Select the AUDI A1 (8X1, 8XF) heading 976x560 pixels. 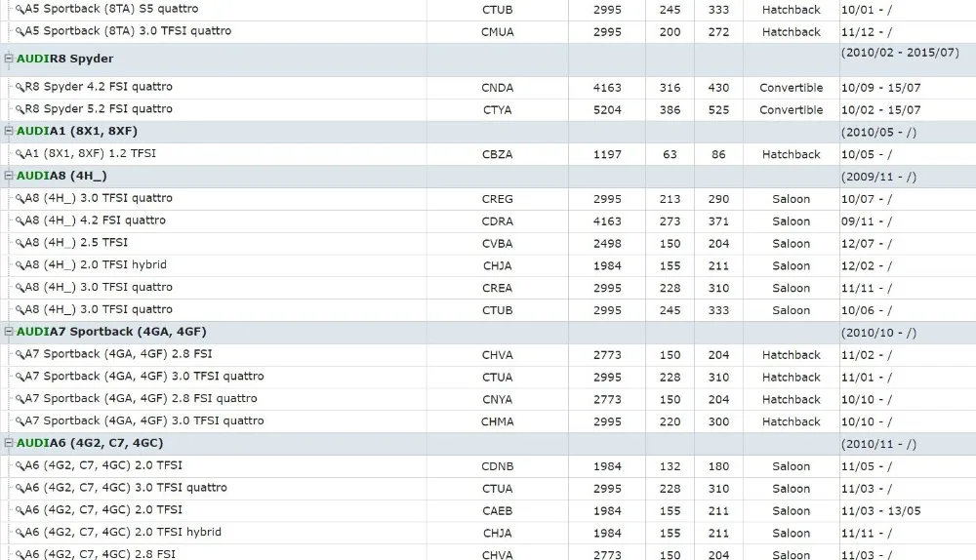76,132
